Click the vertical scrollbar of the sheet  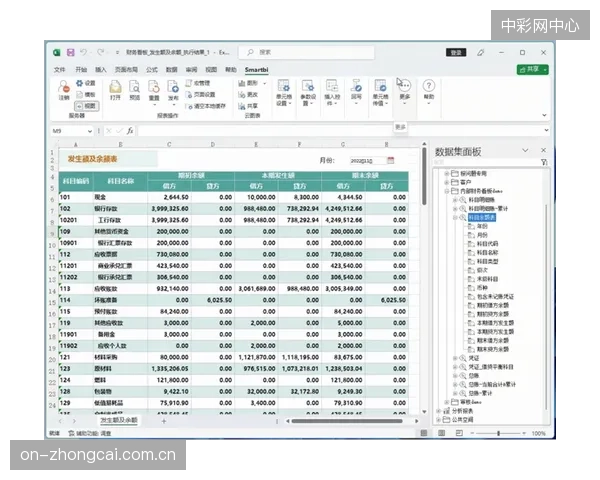[x=424, y=176]
